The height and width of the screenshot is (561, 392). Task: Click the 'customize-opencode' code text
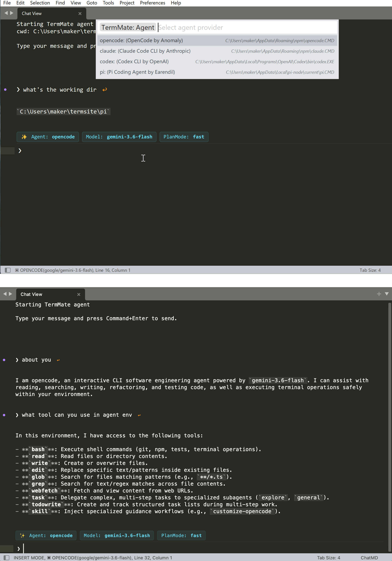tap(242, 511)
